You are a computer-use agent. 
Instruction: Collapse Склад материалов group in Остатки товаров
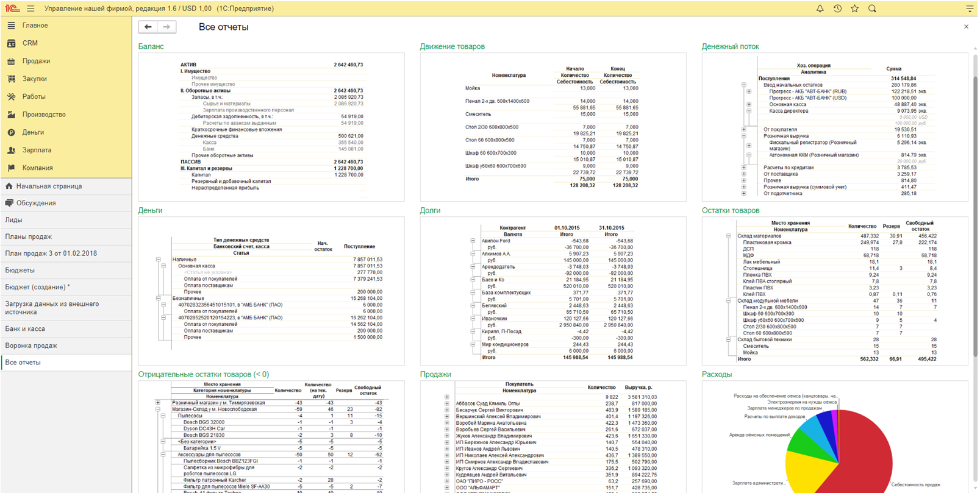coord(728,236)
